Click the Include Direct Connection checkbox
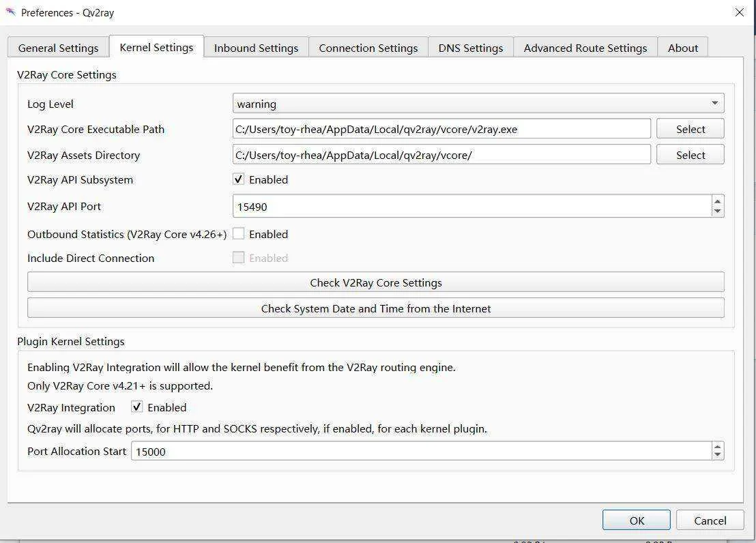The width and height of the screenshot is (756, 543). click(x=238, y=257)
